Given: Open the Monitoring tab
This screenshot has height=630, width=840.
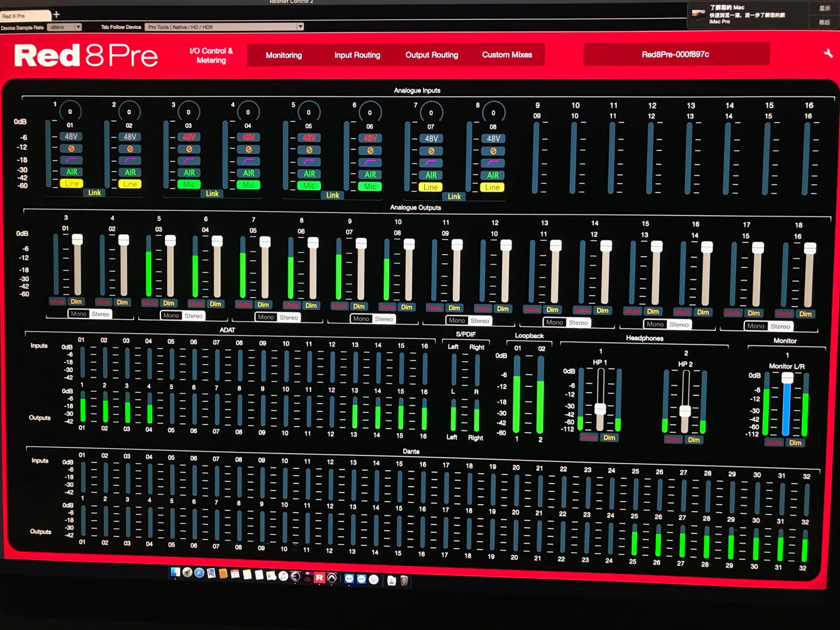Looking at the screenshot, I should click(284, 55).
